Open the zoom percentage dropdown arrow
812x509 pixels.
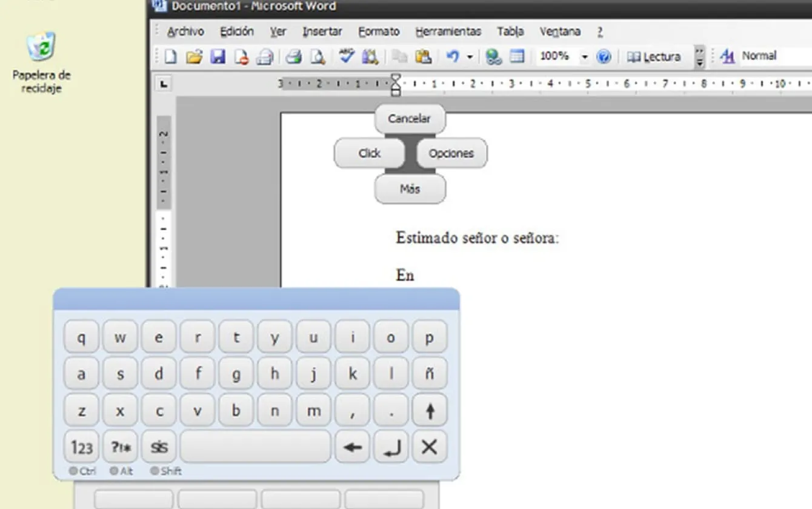585,57
